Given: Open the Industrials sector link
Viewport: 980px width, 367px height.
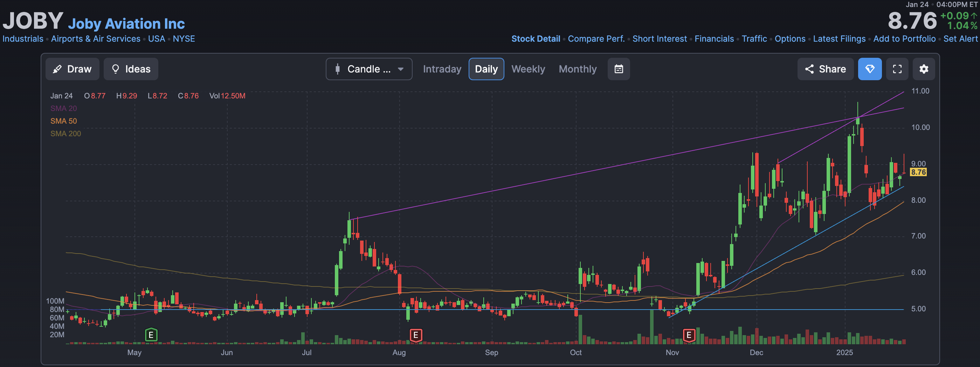Looking at the screenshot, I should (x=23, y=39).
